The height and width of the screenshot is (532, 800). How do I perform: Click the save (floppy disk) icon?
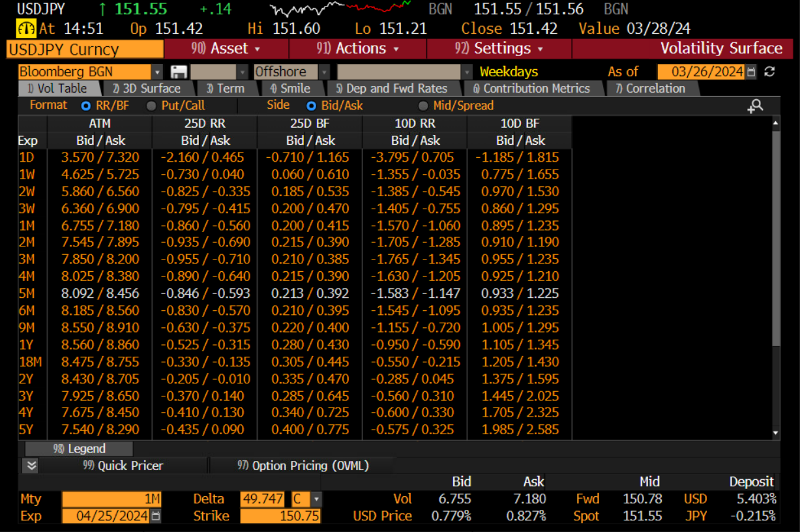click(x=179, y=72)
